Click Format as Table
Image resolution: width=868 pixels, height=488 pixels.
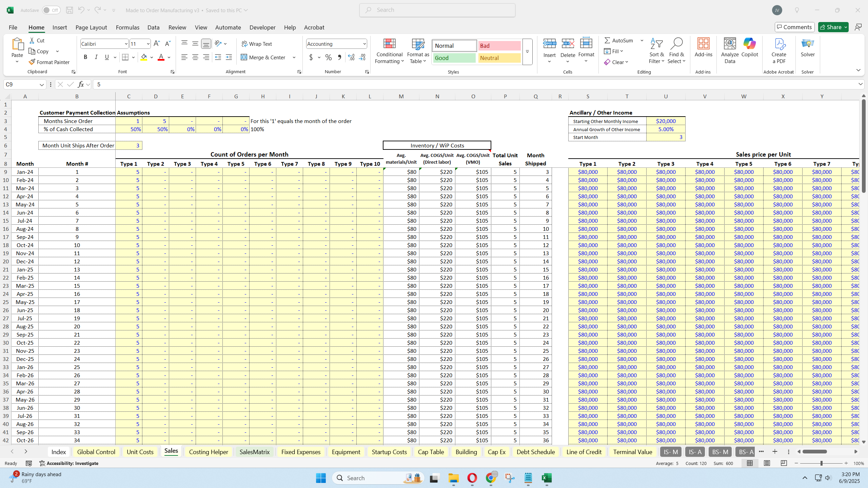tap(418, 51)
